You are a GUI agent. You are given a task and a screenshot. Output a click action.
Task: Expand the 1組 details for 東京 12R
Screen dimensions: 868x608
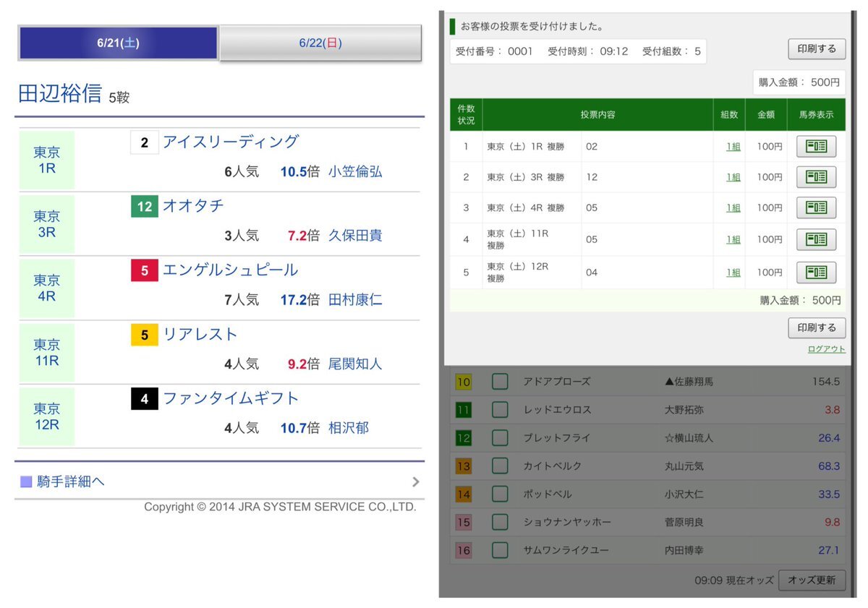733,273
